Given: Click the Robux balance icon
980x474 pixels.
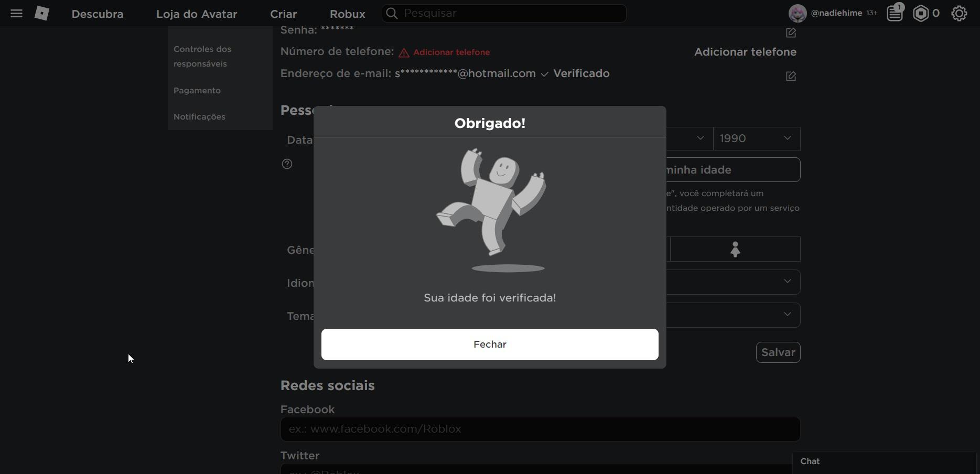Looking at the screenshot, I should tap(921, 14).
